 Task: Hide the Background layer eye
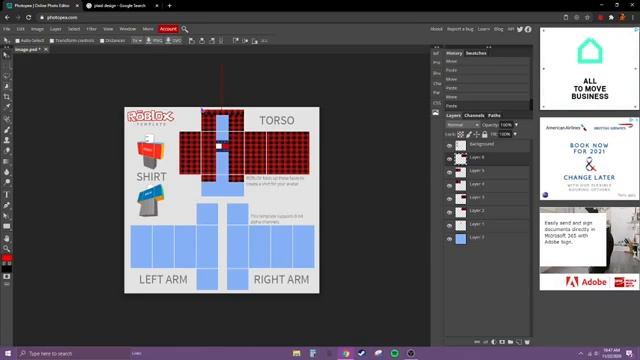coord(449,146)
